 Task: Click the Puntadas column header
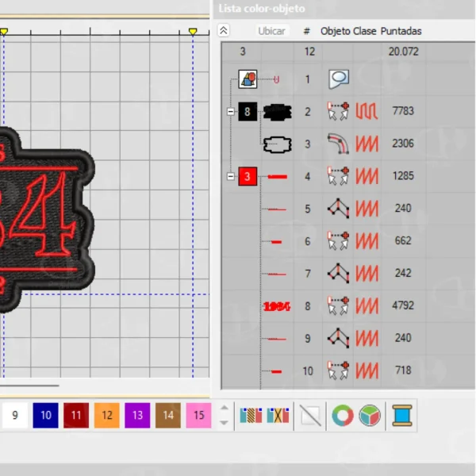(401, 31)
